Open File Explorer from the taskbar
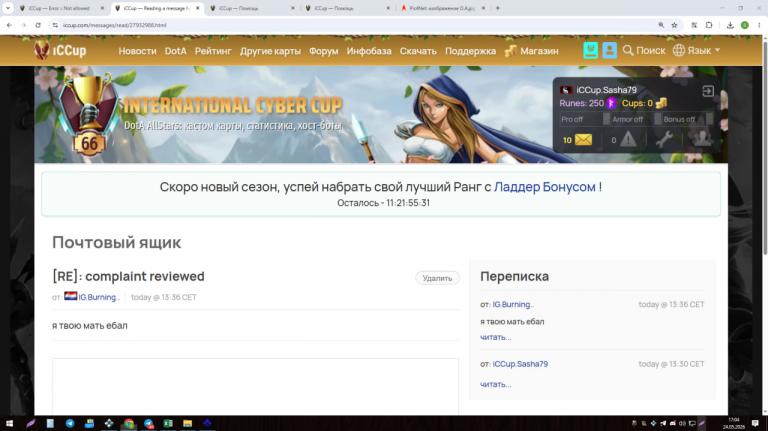768x431 pixels. click(188, 423)
